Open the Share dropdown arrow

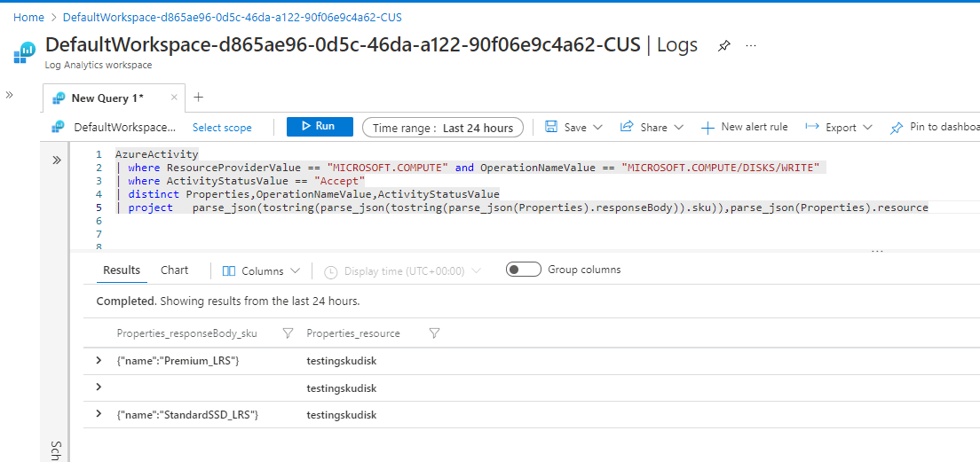(x=679, y=128)
